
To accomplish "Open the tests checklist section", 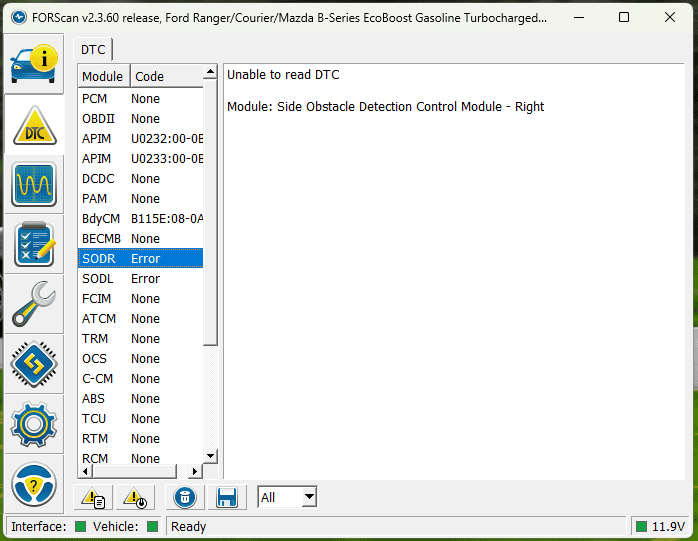I will coord(34,244).
